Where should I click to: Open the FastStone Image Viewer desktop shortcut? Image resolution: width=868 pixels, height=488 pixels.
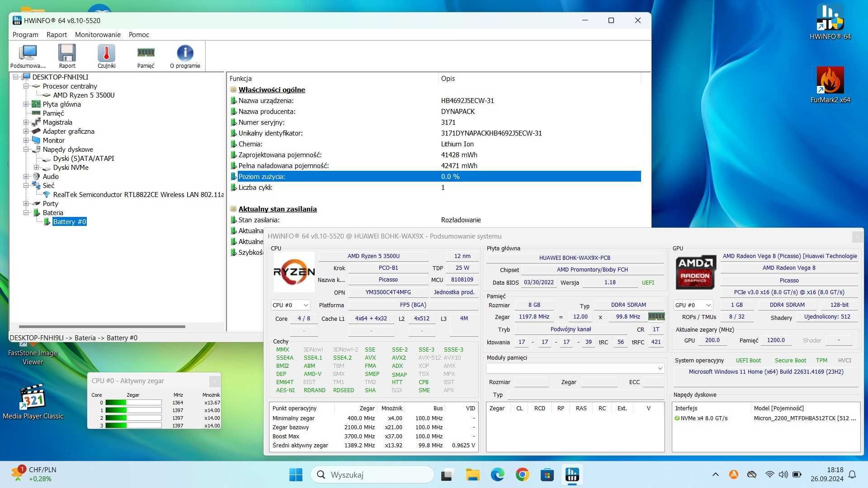point(33,352)
